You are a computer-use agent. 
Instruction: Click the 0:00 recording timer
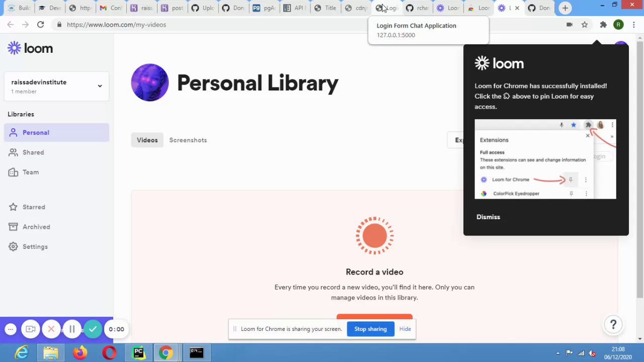coord(116,329)
